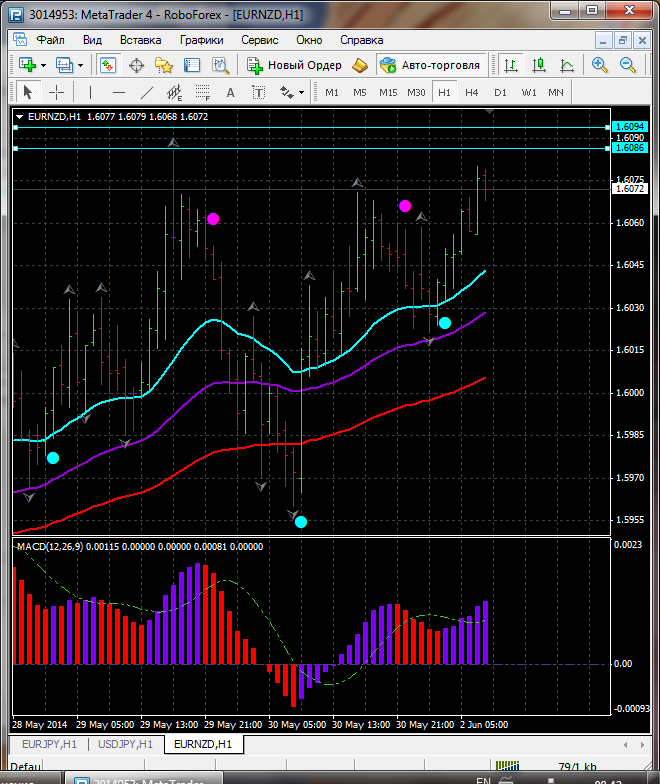Image resolution: width=660 pixels, height=784 pixels.
Task: Select the text label tool
Action: (230, 92)
